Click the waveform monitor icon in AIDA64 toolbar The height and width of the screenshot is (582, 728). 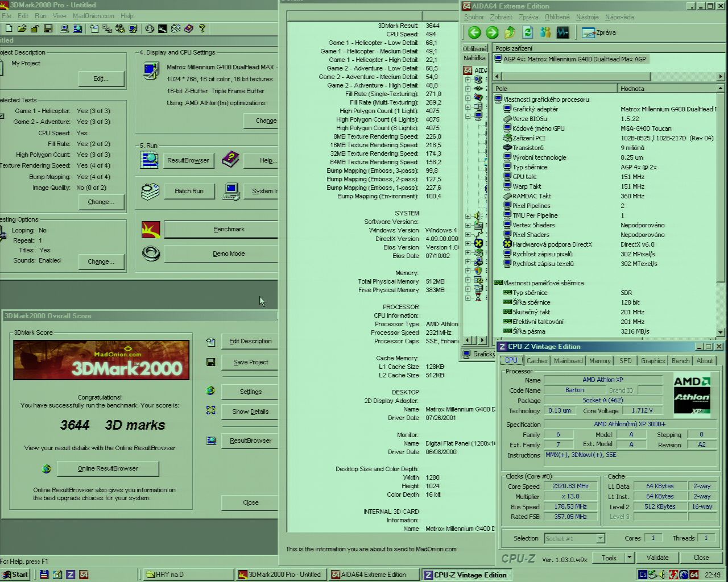(563, 32)
